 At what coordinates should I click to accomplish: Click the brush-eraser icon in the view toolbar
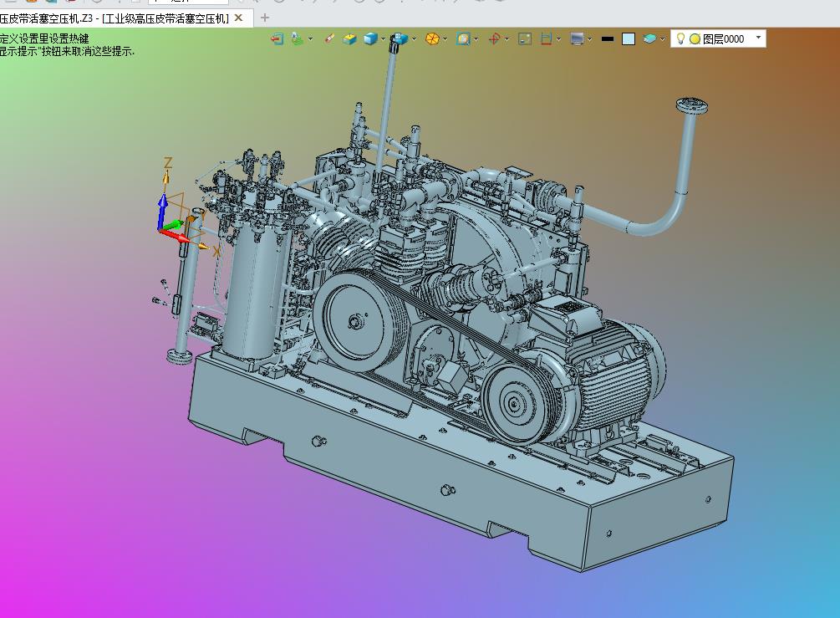point(329,38)
